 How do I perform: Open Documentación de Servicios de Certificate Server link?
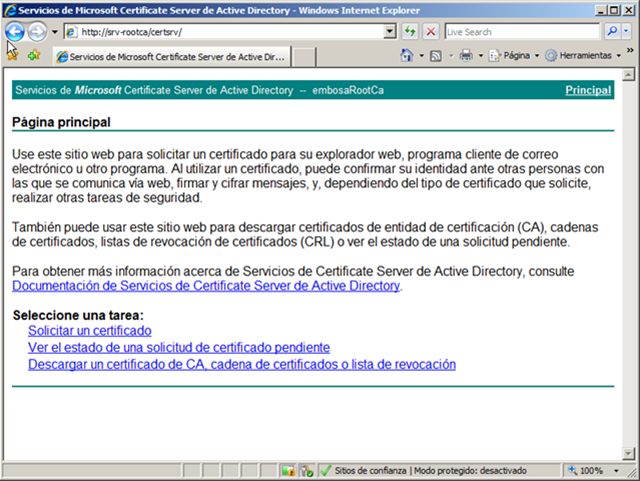(205, 286)
